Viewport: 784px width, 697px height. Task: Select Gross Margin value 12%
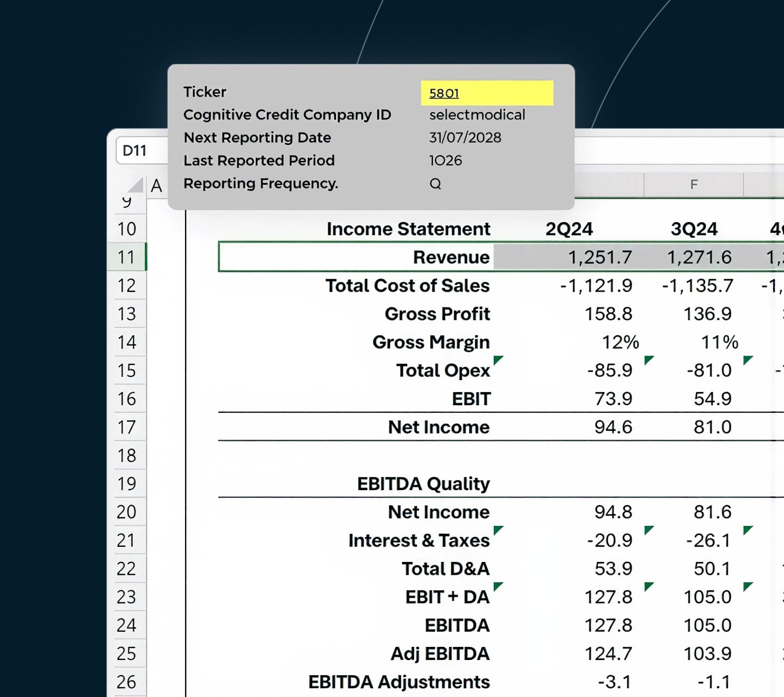[x=620, y=342]
